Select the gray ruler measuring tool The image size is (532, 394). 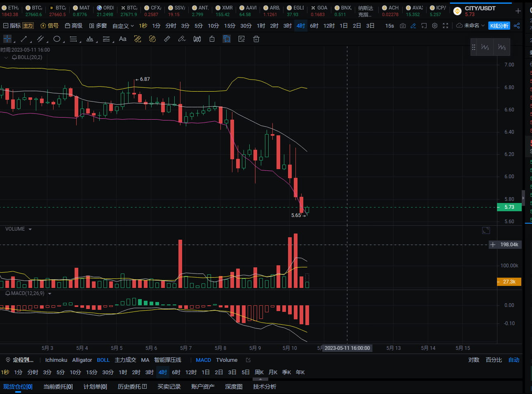coord(167,39)
